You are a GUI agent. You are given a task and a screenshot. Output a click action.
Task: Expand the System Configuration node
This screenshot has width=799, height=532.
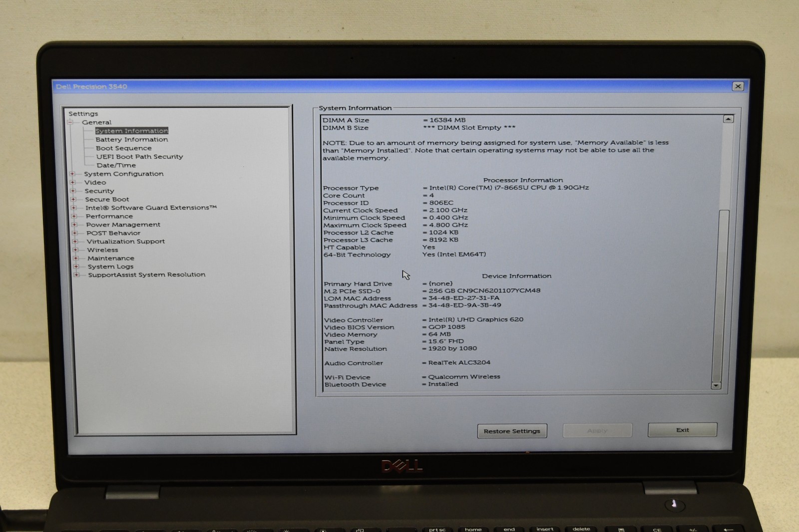(x=72, y=174)
